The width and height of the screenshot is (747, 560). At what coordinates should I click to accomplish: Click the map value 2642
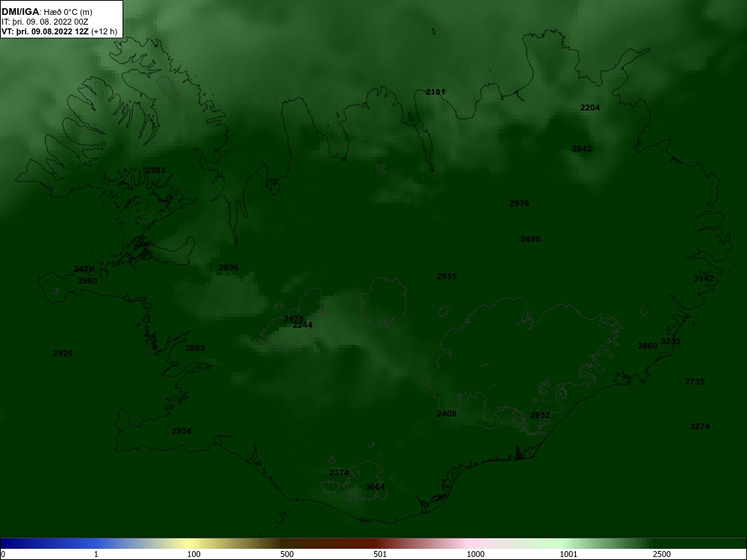pyautogui.click(x=582, y=149)
